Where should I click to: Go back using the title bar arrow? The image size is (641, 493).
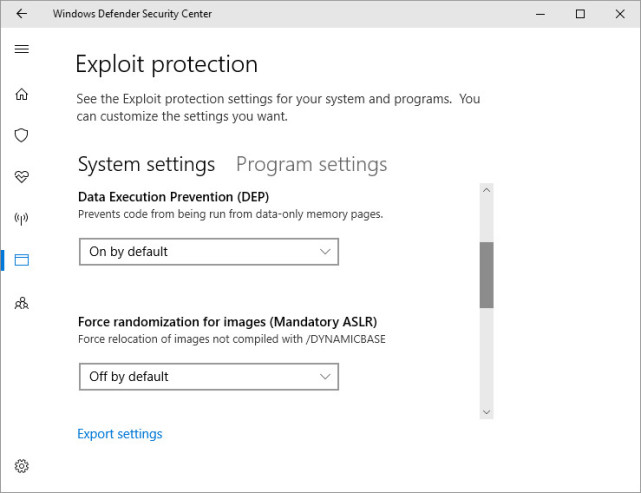pos(22,13)
